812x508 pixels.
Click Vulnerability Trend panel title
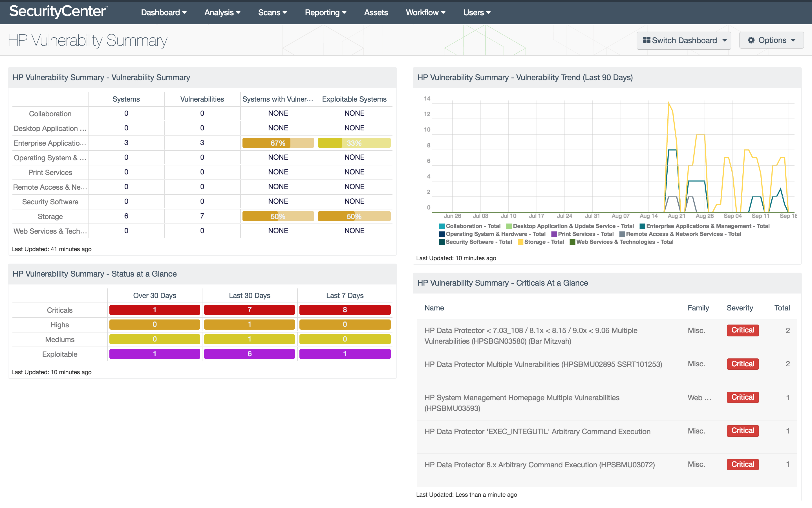[525, 78]
